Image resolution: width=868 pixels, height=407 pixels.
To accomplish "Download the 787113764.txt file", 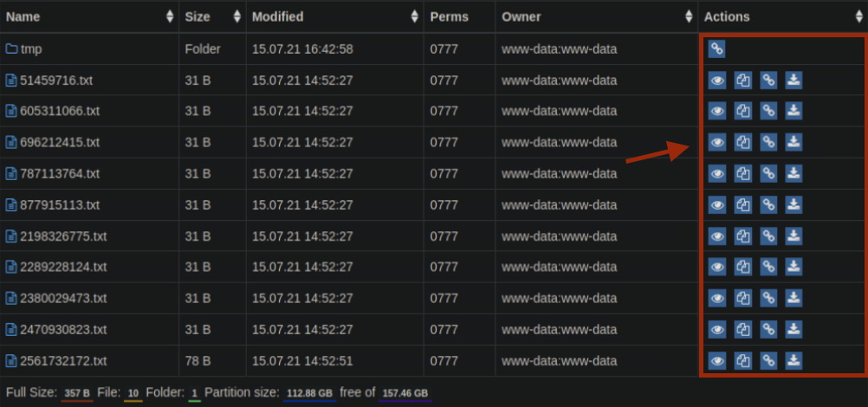I will 794,174.
